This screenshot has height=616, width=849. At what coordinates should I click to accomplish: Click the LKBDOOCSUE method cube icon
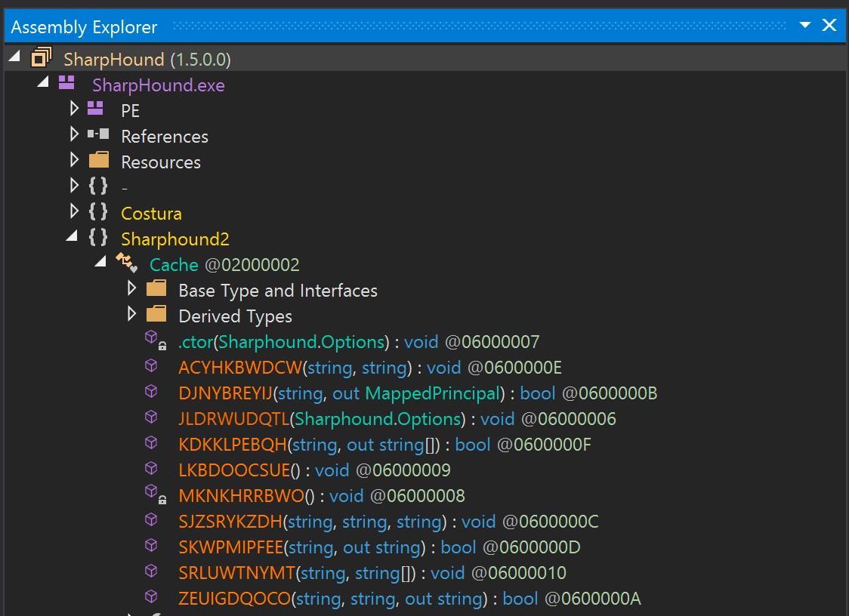[x=151, y=468]
